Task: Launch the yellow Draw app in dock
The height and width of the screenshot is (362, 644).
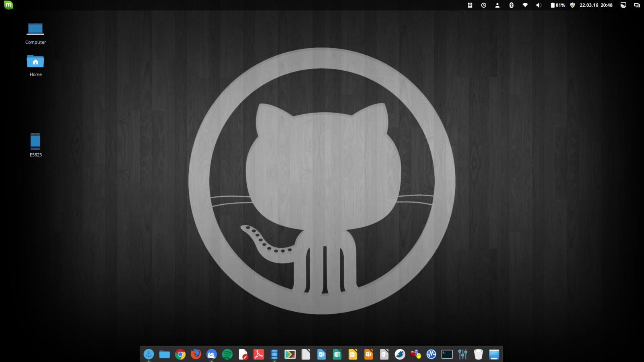Action: click(x=353, y=354)
